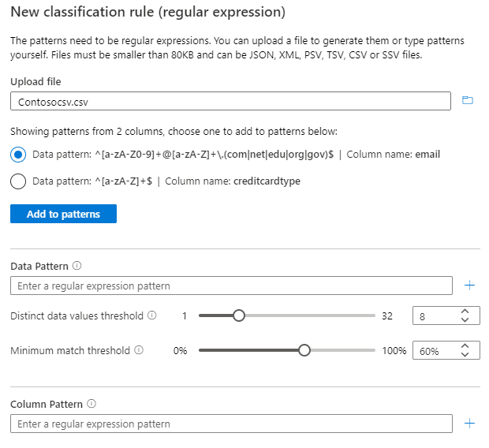Select the email column data pattern radio

(x=18, y=155)
